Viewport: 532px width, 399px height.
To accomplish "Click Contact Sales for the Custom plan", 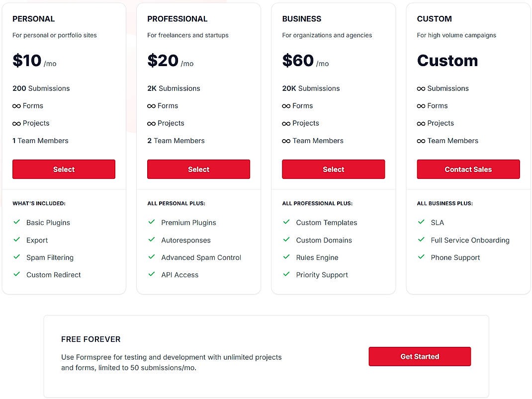I will 468,169.
